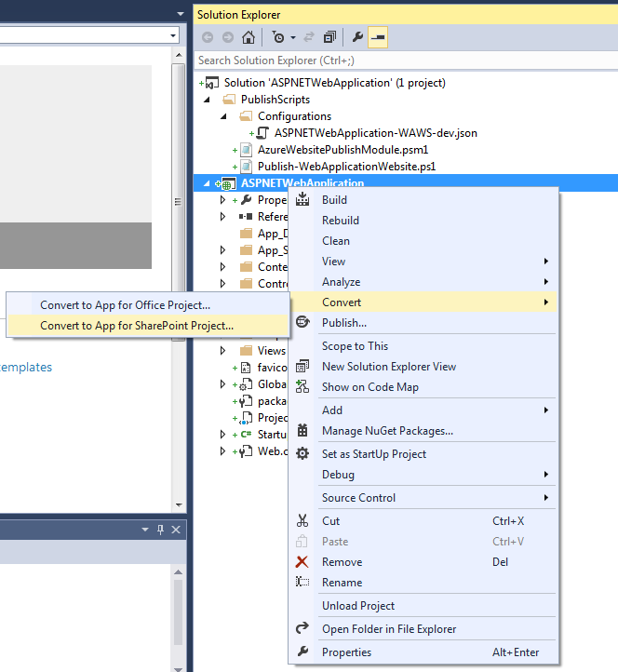Expand the Startup file node
This screenshot has height=672, width=618.
click(x=222, y=434)
